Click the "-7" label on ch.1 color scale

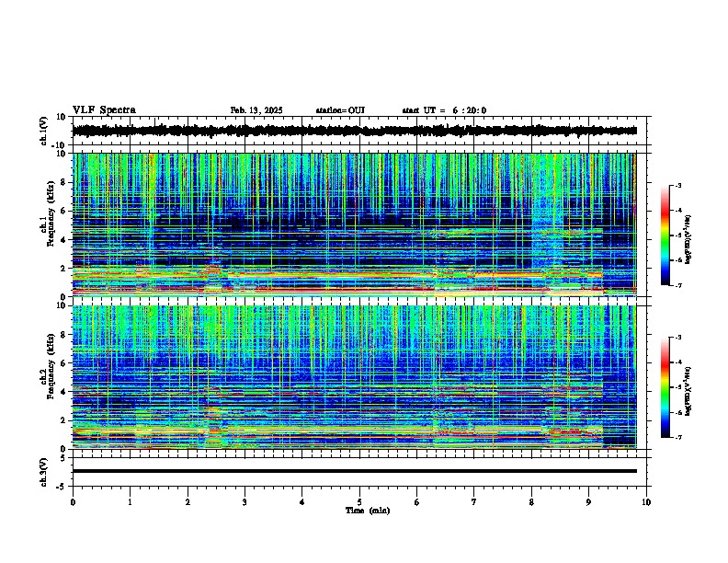click(677, 285)
